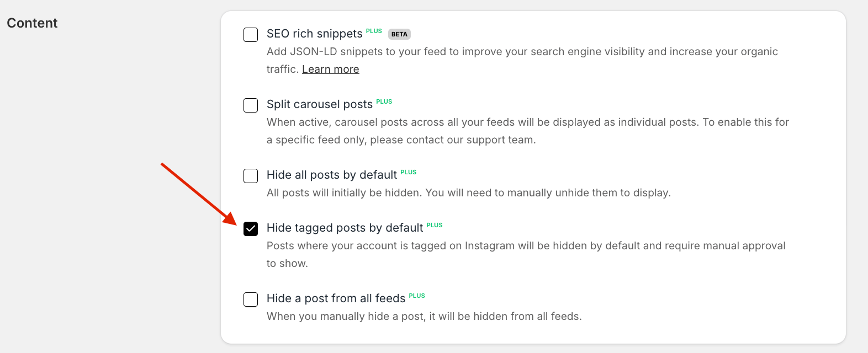
Task: Click the PLUS label next to SEO rich snippets
Action: 374,31
